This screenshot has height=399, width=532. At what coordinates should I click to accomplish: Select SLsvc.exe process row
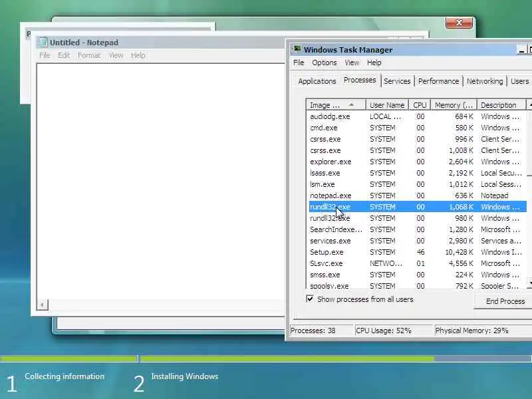tap(418, 263)
